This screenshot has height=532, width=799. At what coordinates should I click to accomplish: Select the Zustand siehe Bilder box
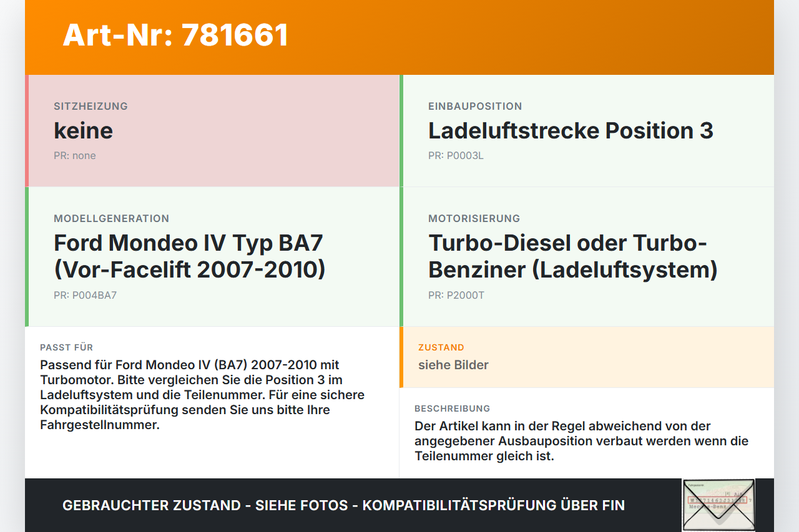[x=587, y=357]
